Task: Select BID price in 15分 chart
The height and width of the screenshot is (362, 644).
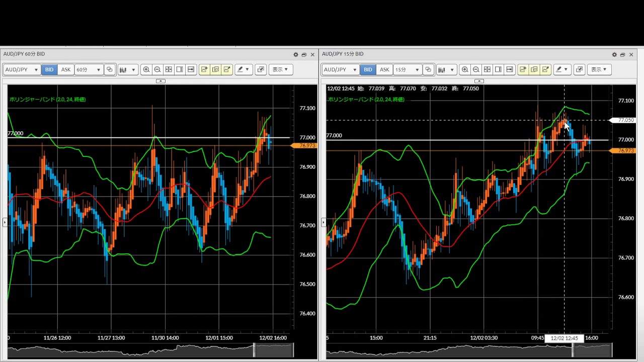Action: pos(368,69)
